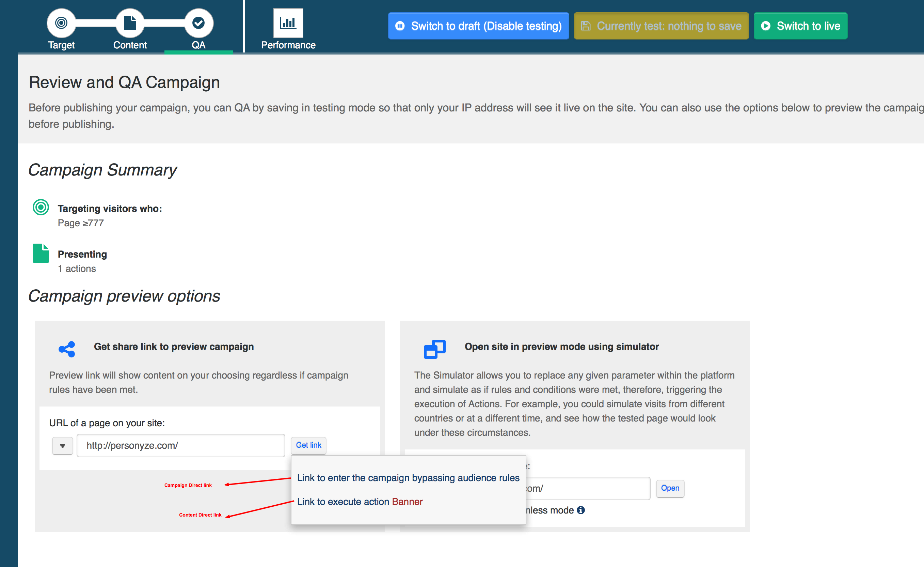Click the Content tab label
The height and width of the screenshot is (567, 924).
click(x=130, y=45)
